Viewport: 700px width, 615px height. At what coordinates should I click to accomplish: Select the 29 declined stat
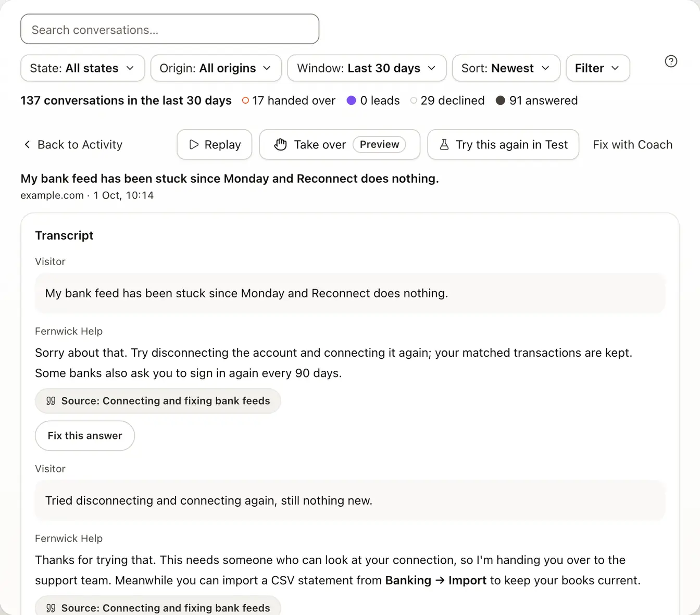[x=447, y=101]
